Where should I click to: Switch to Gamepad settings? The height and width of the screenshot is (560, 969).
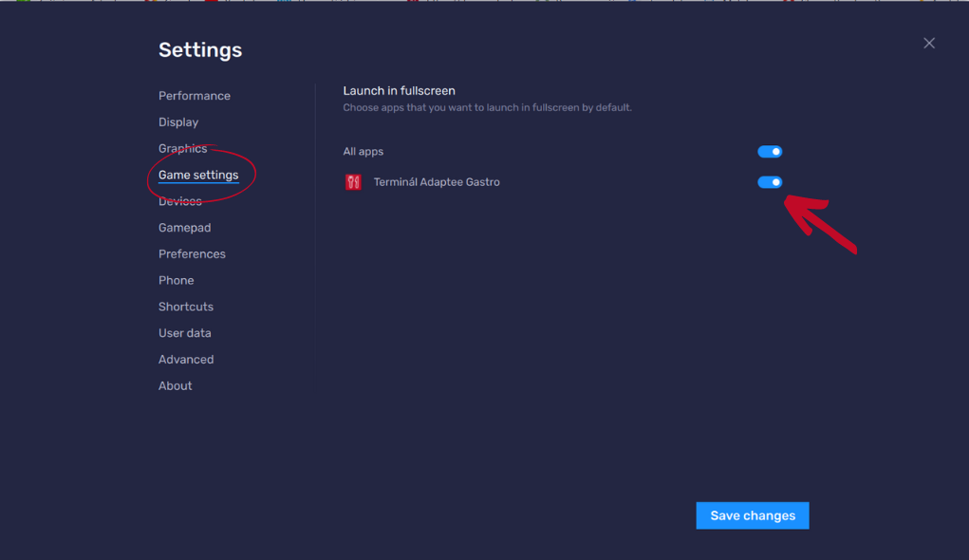coord(184,228)
